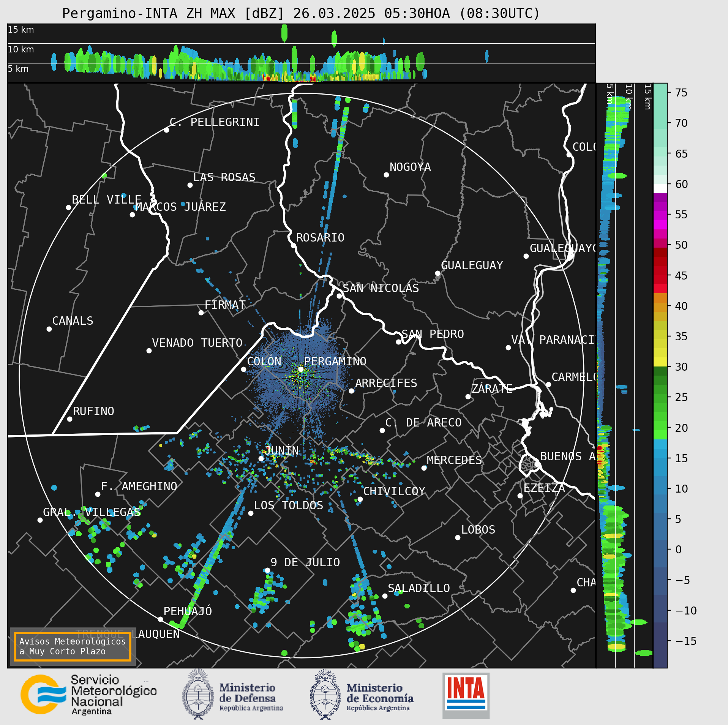Click the C. Pellegrini marker dot
Image resolution: width=728 pixels, height=725 pixels.
coord(166,130)
